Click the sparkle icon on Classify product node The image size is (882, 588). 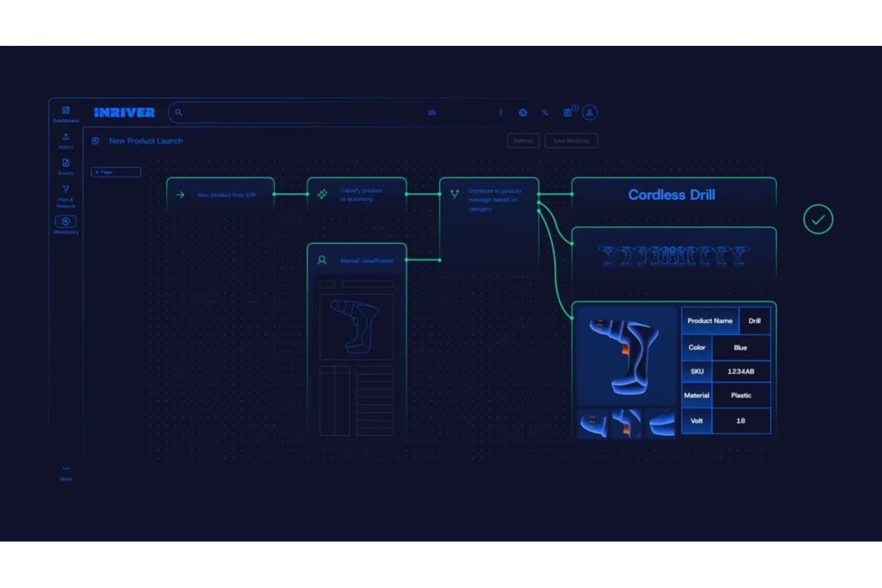[322, 194]
